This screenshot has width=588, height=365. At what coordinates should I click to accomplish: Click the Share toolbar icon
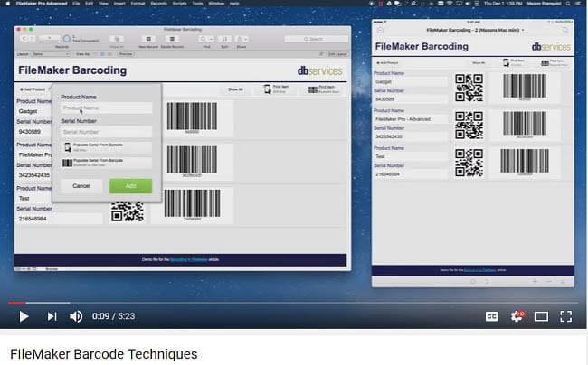239,39
